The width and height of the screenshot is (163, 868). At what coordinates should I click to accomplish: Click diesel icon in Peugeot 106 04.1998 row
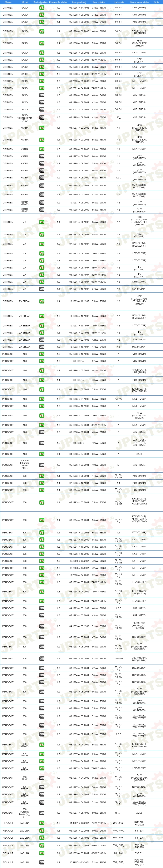(x=42, y=443)
